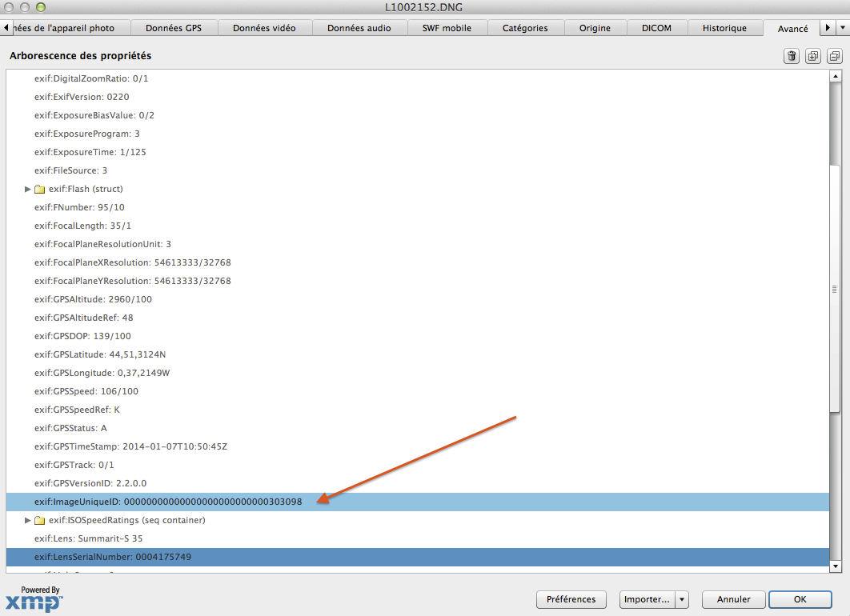Open the Historique tab
The width and height of the screenshot is (850, 616).
(724, 28)
